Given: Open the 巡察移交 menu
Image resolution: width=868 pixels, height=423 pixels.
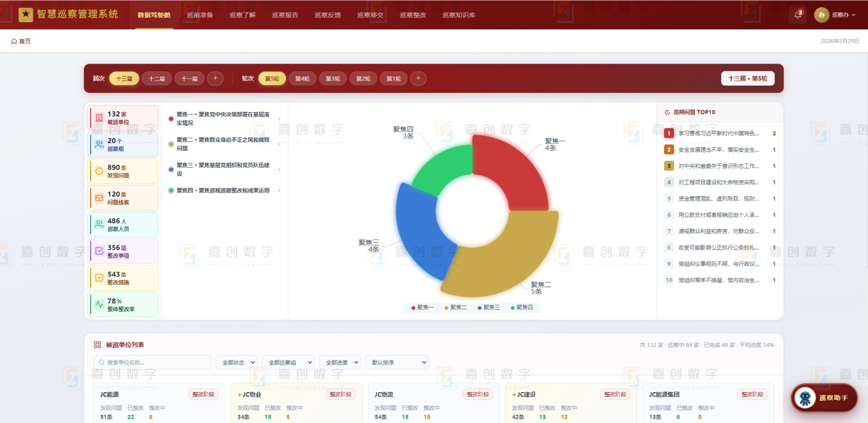Looking at the screenshot, I should [370, 15].
